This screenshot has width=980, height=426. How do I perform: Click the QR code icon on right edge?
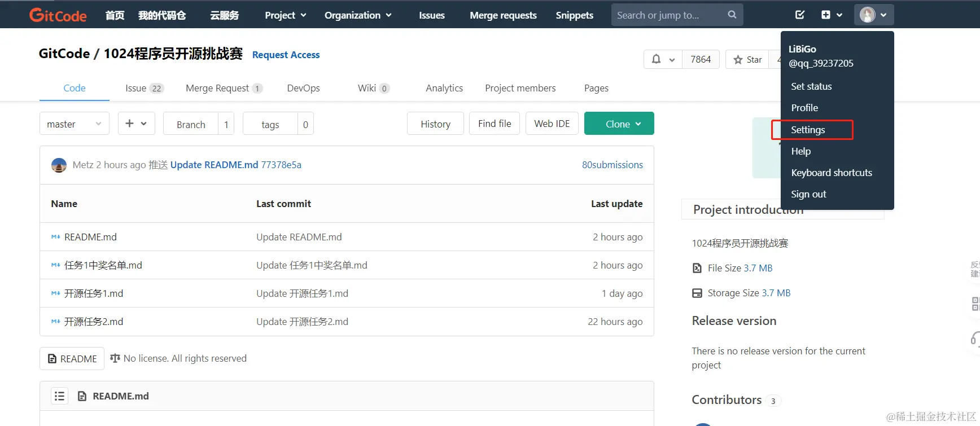click(975, 304)
